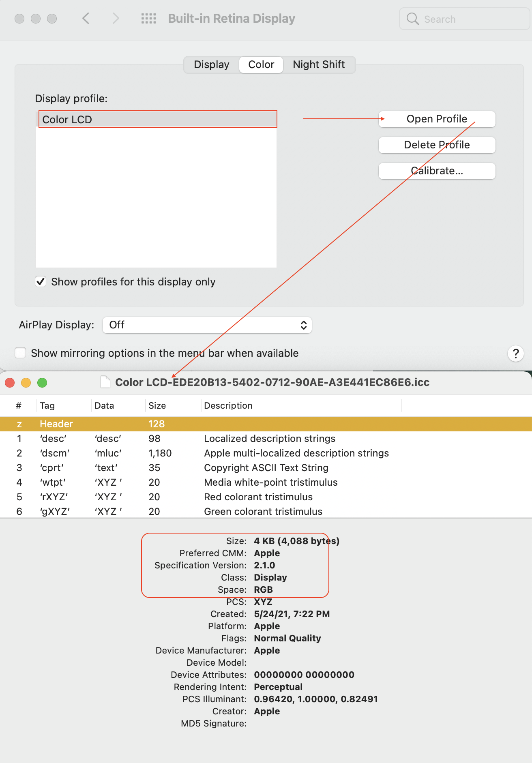Start display calibration with Calibrate…

[437, 171]
